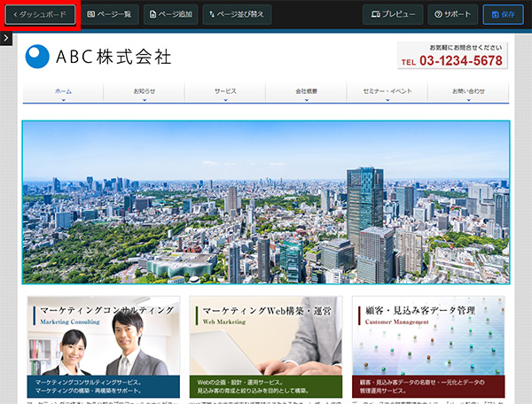
Task: Click the telephone number 03-1234-5678 banner
Action: pyautogui.click(x=452, y=56)
